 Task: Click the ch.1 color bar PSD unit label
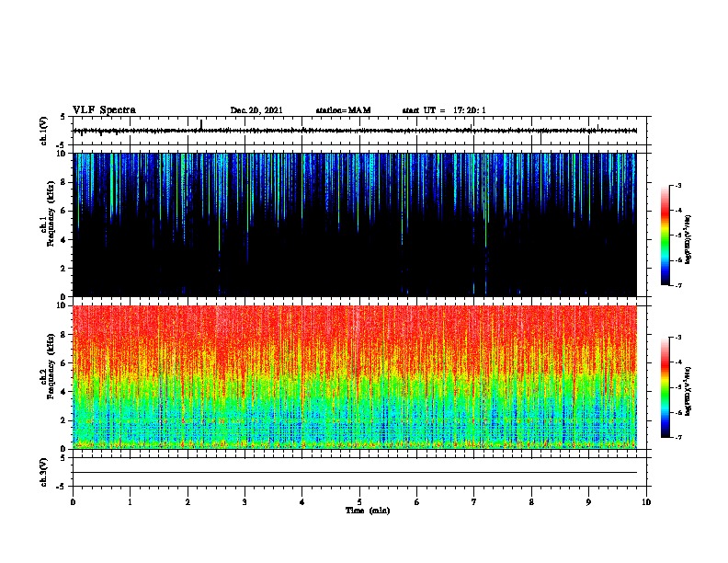(x=688, y=239)
